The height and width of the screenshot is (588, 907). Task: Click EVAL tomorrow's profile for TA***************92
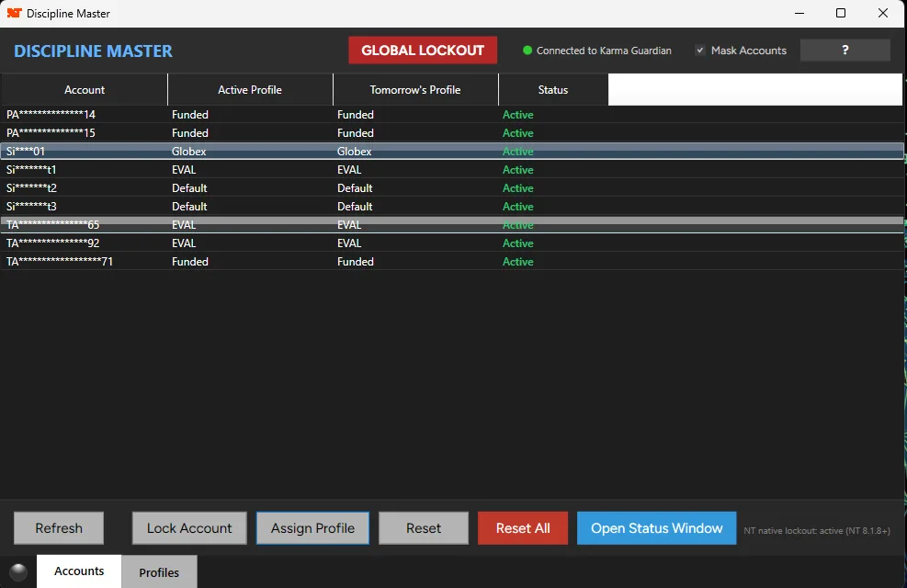(x=349, y=243)
